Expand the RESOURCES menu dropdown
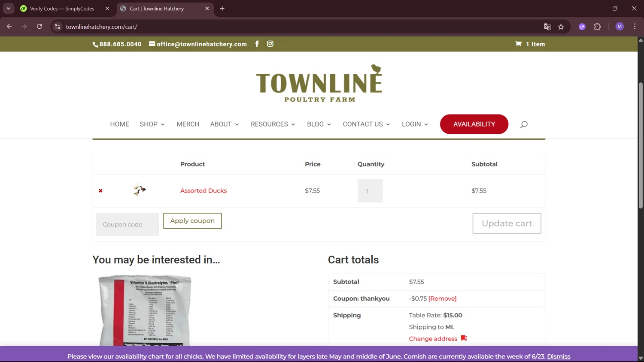This screenshot has height=362, width=644. tap(273, 124)
